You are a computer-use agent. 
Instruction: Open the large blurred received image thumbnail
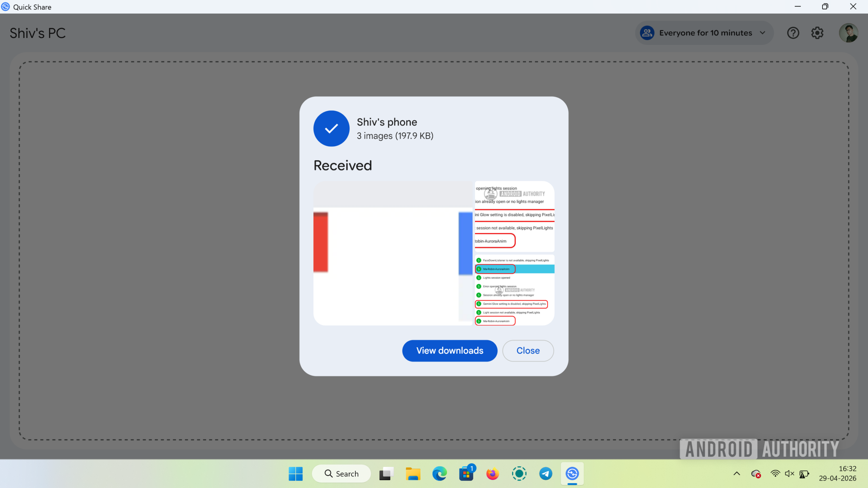pyautogui.click(x=393, y=253)
